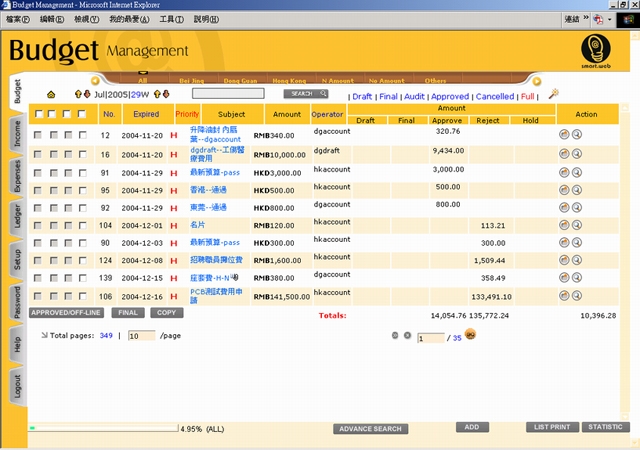Open the language toolbar dropdown arrow
Image resolution: width=640 pixels, height=450 pixels.
click(x=609, y=20)
